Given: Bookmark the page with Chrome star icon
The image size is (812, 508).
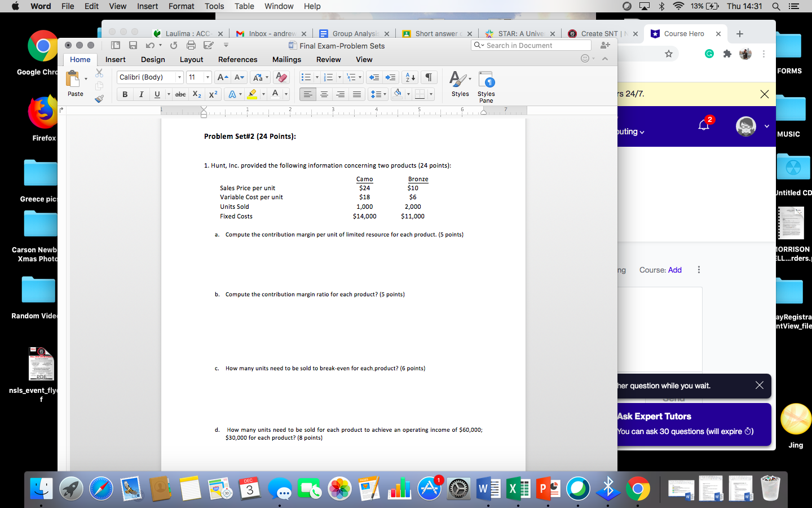Looking at the screenshot, I should [669, 54].
